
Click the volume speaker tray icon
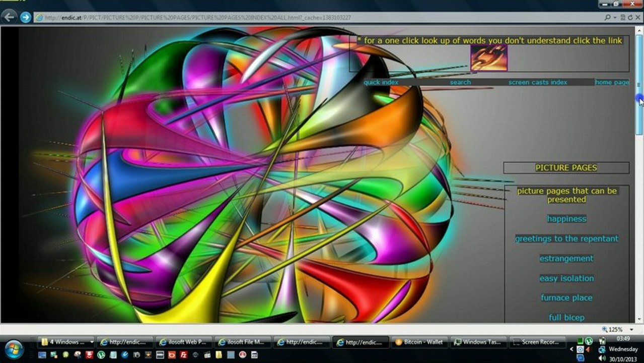(602, 358)
